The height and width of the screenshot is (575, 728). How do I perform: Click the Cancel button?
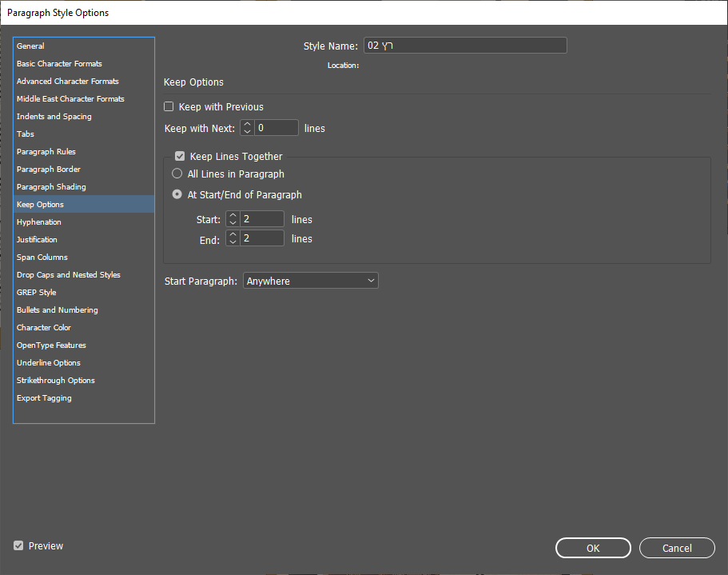pyautogui.click(x=677, y=548)
